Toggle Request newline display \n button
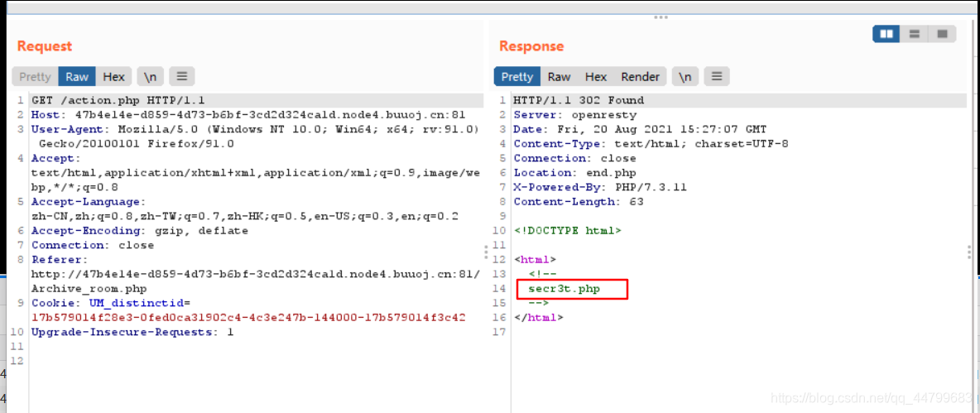The image size is (980, 413). coord(151,76)
